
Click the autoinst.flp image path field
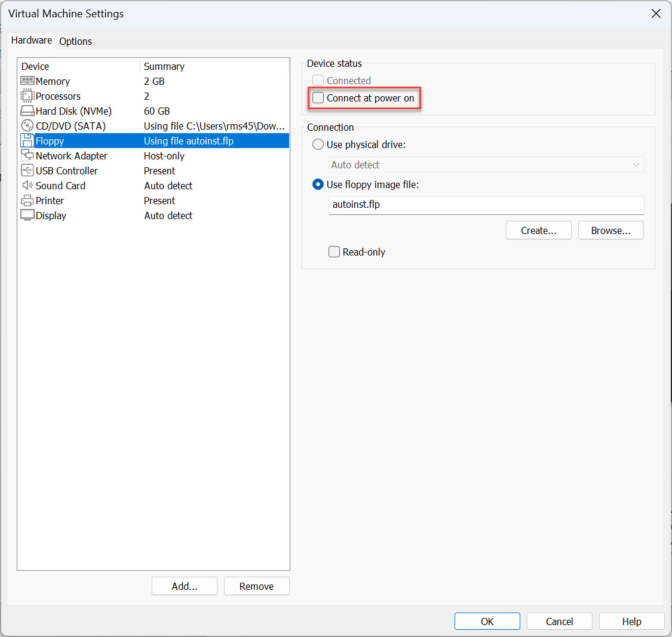[485, 205]
